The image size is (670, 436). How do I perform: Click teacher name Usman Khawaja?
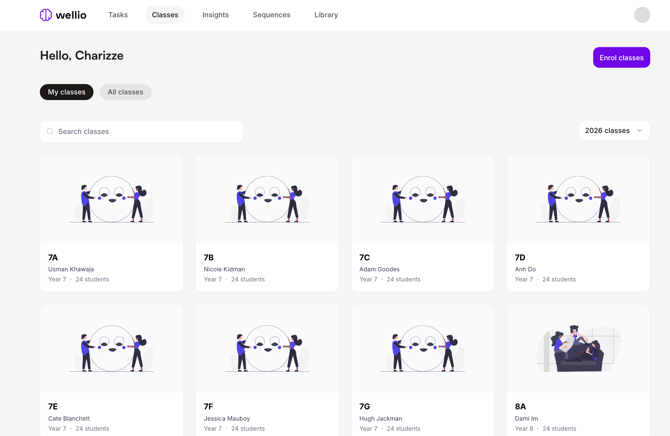(x=71, y=269)
